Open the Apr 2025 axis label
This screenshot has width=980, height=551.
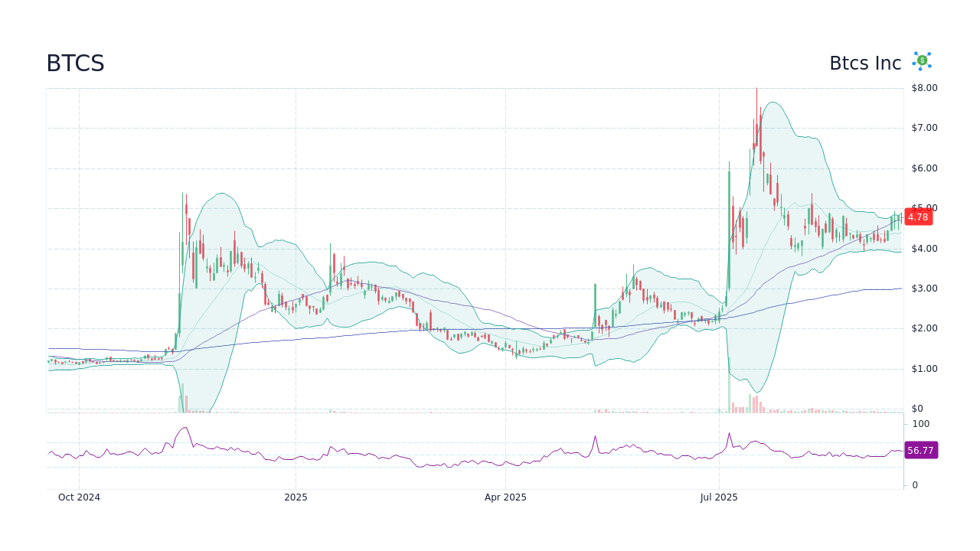[505, 497]
